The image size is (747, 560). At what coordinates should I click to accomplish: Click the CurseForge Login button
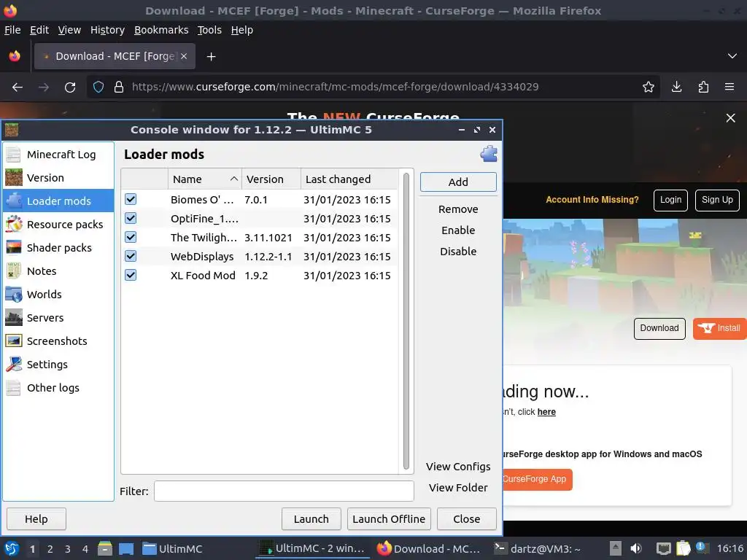pos(670,200)
